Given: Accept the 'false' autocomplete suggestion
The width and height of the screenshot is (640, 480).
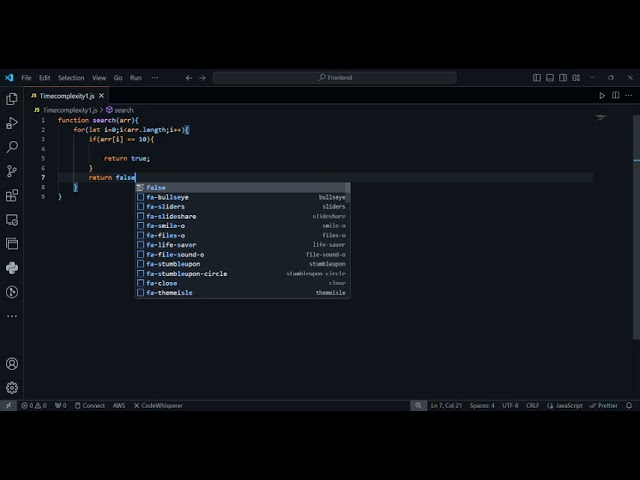Looking at the screenshot, I should pyautogui.click(x=243, y=187).
